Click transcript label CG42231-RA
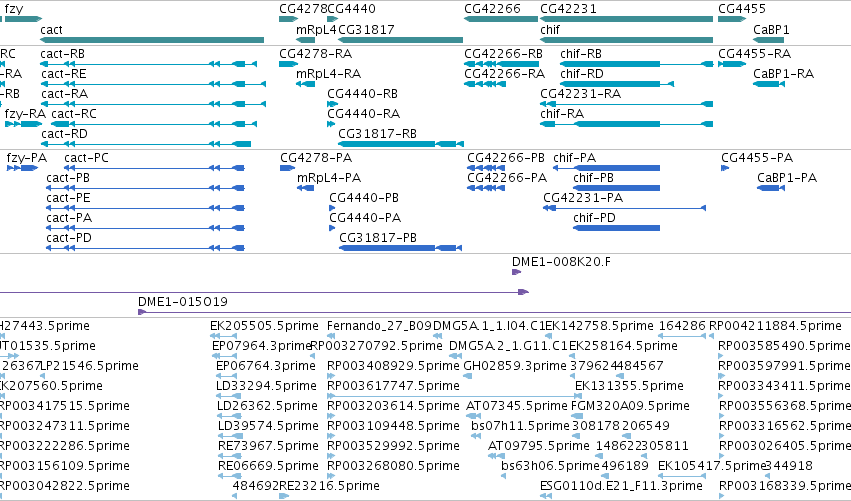The image size is (851, 501). (x=581, y=94)
